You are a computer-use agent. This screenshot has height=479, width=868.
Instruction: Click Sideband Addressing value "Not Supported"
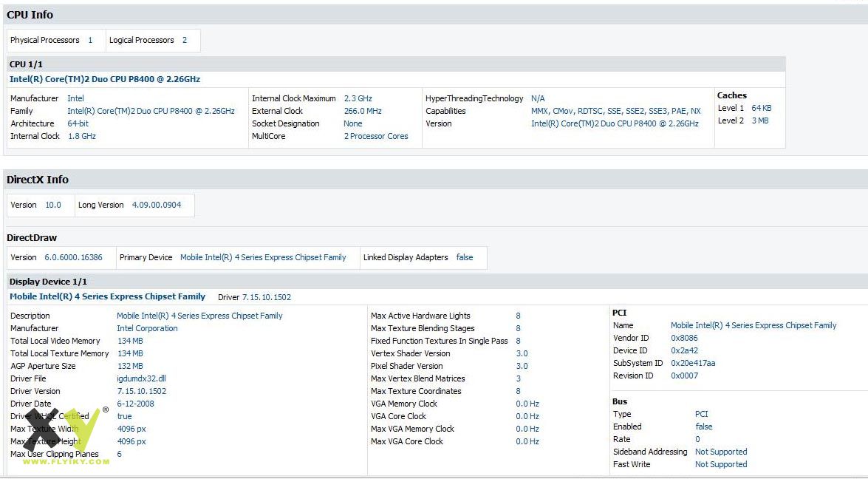[x=721, y=452]
